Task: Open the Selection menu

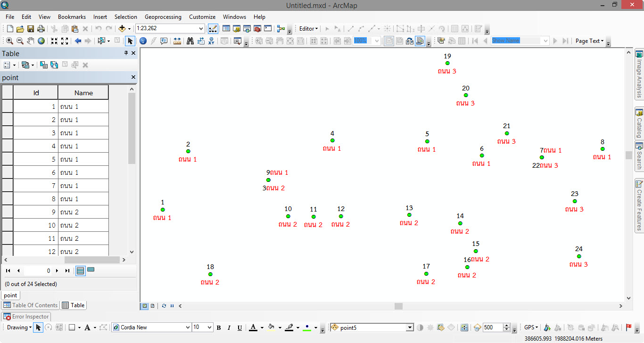Action: [126, 16]
